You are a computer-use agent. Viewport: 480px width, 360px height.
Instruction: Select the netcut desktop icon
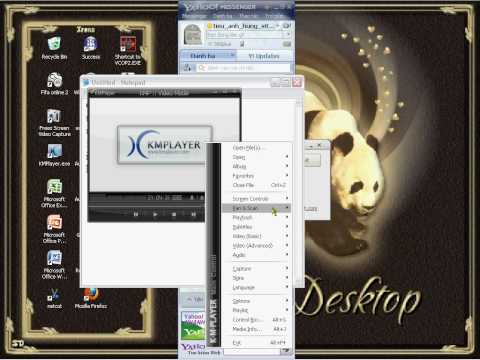tap(54, 298)
